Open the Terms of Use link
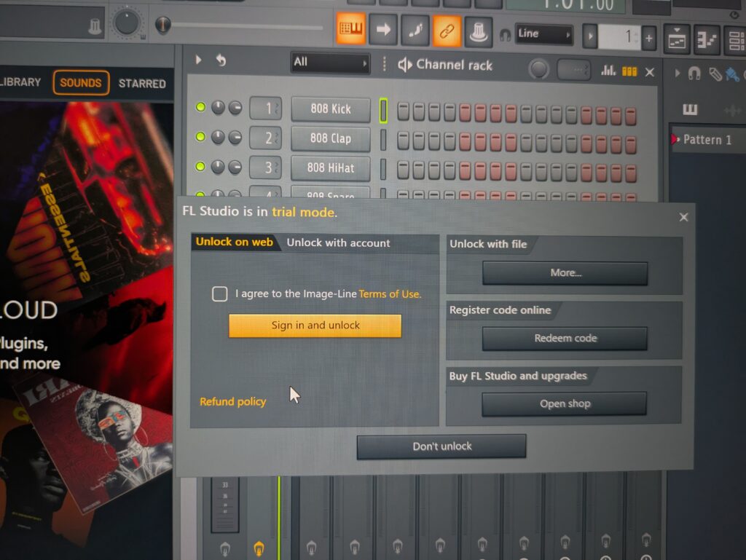Image resolution: width=746 pixels, height=560 pixels. pos(390,294)
